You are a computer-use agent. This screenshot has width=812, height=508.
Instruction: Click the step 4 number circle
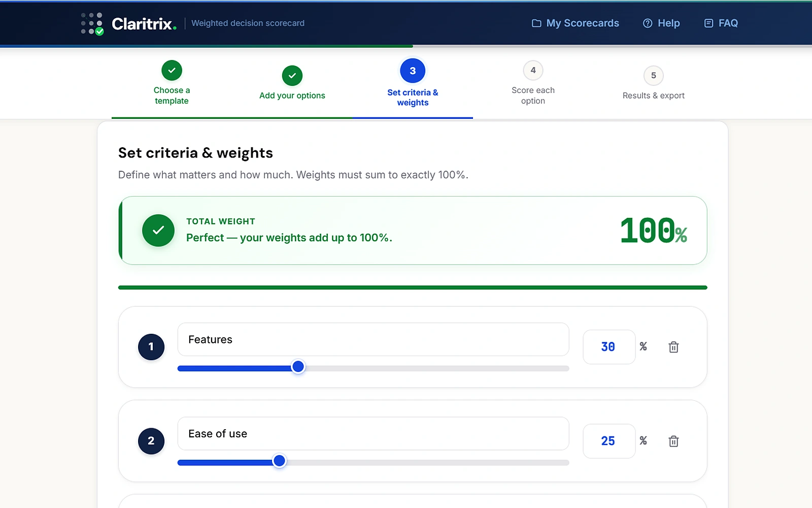533,70
